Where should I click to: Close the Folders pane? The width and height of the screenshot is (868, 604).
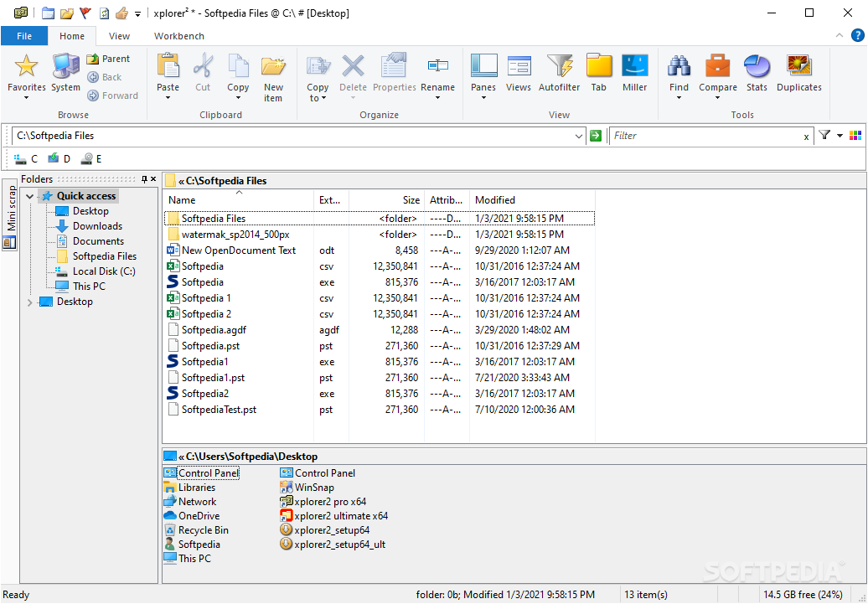click(153, 178)
